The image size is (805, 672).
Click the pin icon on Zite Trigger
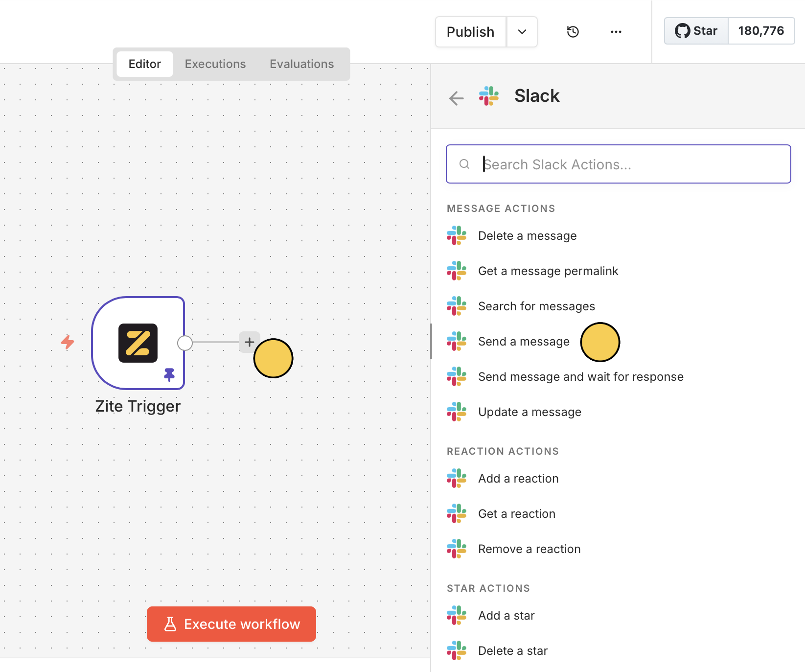169,374
